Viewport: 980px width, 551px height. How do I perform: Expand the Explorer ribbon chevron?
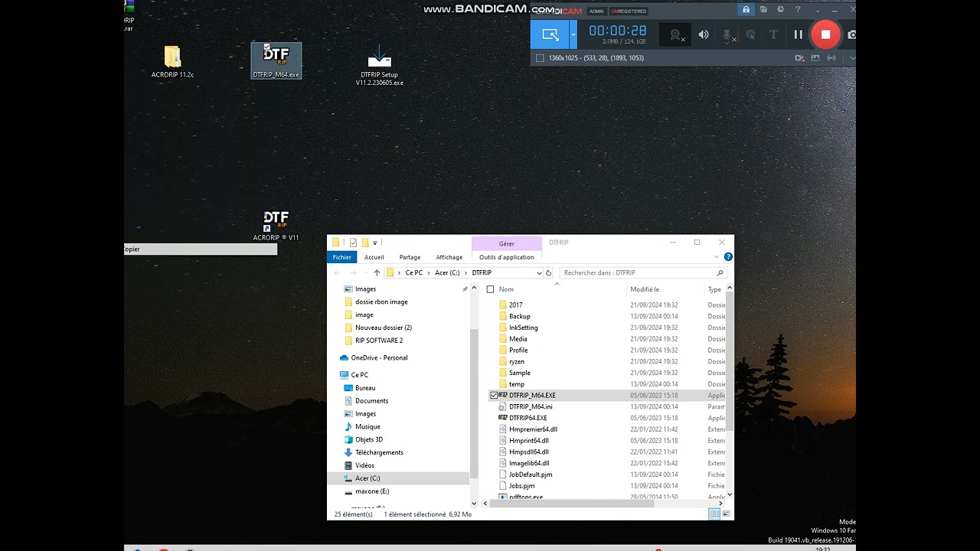[x=717, y=257]
